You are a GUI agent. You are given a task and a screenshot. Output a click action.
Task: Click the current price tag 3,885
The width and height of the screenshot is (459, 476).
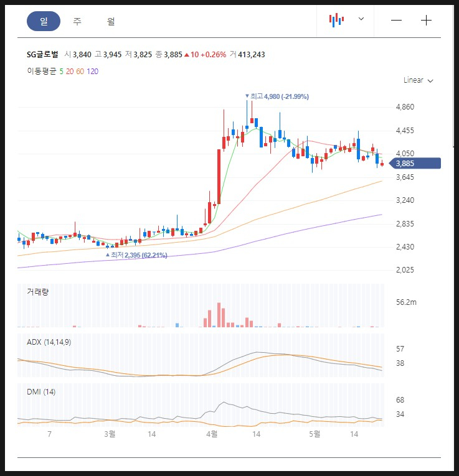coord(416,164)
